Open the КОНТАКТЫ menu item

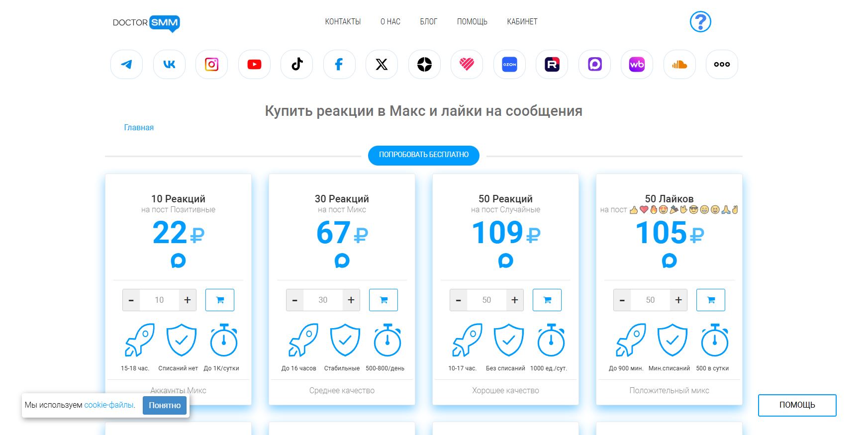343,22
